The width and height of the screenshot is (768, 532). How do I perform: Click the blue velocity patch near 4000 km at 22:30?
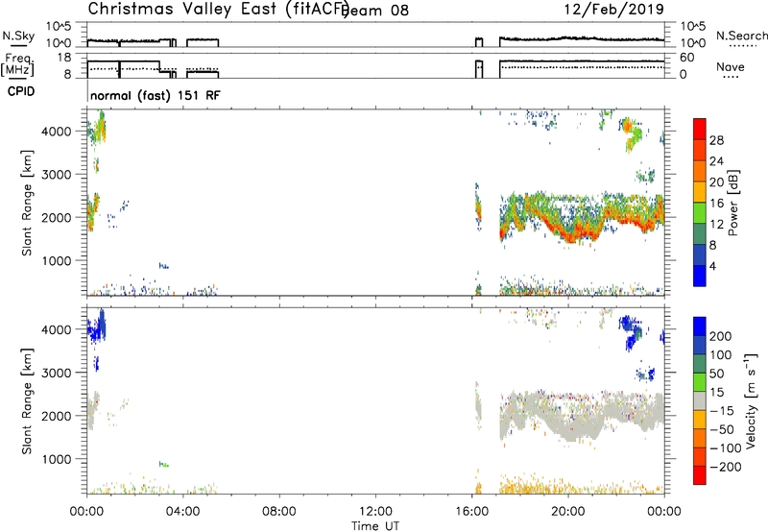[x=632, y=330]
